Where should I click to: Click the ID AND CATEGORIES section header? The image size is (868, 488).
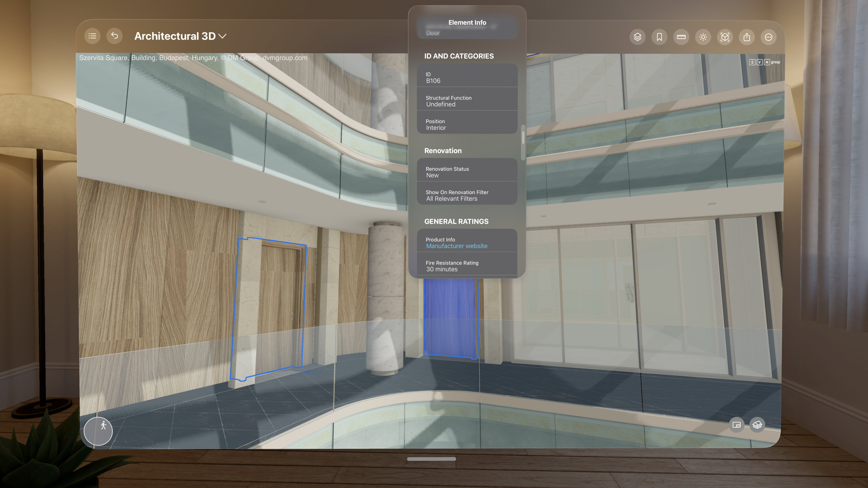point(459,56)
